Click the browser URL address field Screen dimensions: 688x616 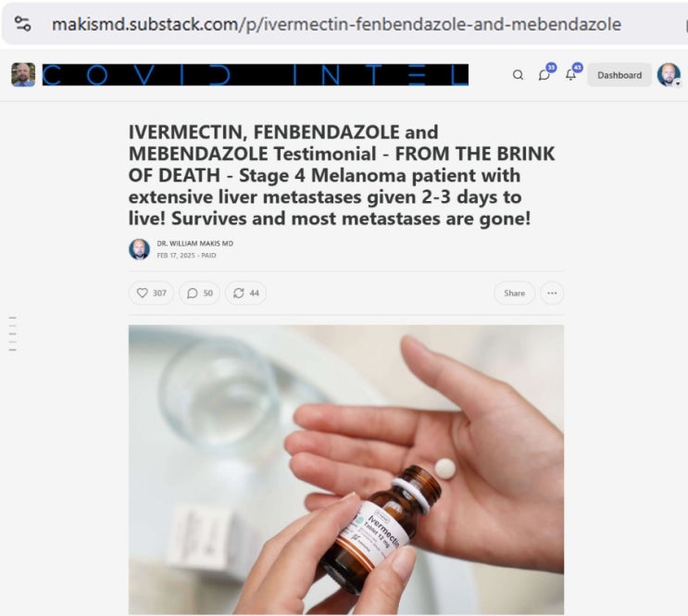(x=336, y=24)
